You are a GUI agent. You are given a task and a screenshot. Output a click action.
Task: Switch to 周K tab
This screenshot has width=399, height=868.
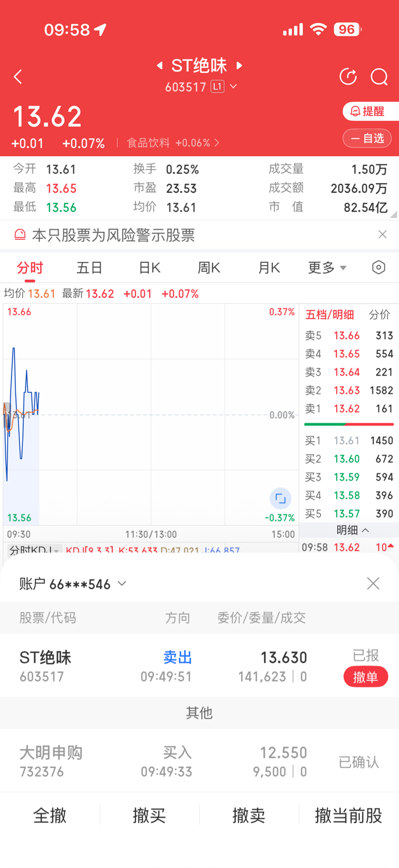point(209,267)
